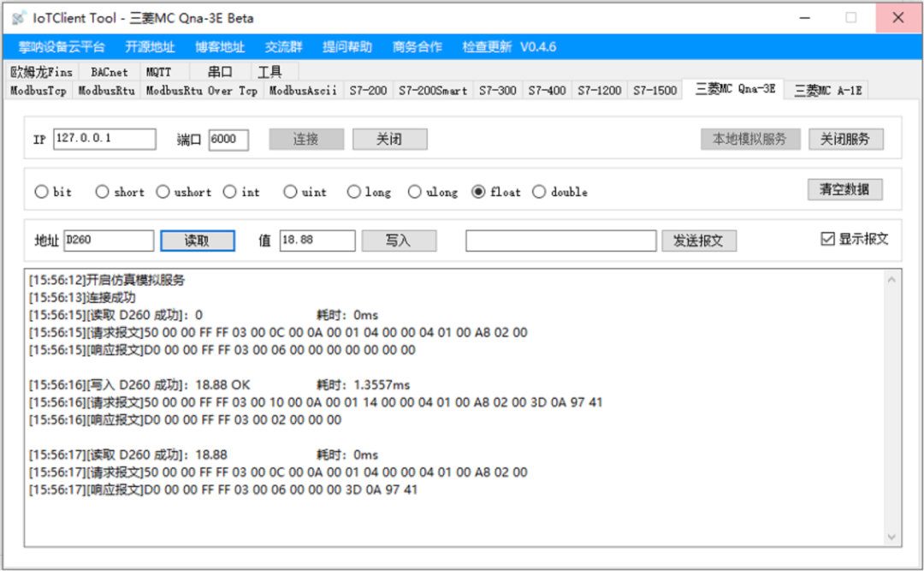The width and height of the screenshot is (924, 571).
Task: Click the 开源地址 link
Action: pos(150,47)
